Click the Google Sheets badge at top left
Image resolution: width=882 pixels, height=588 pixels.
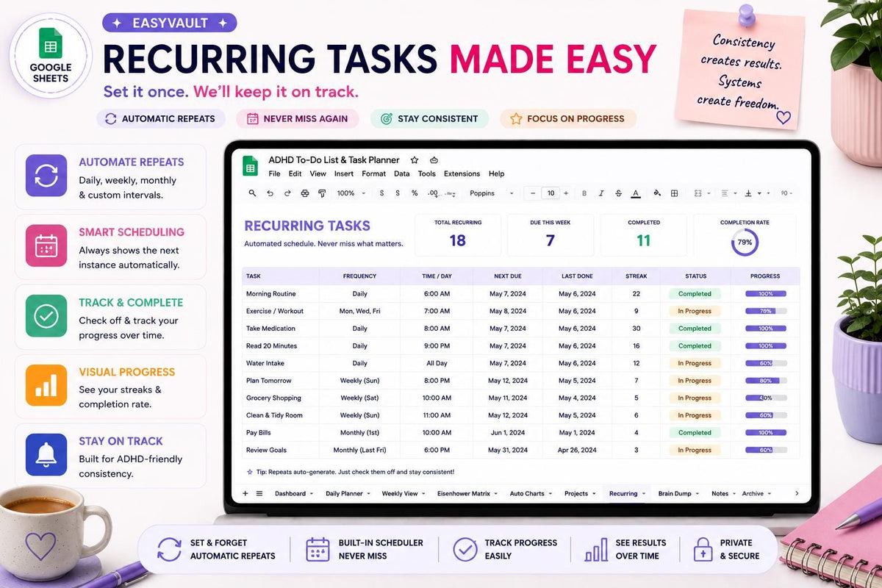50,55
